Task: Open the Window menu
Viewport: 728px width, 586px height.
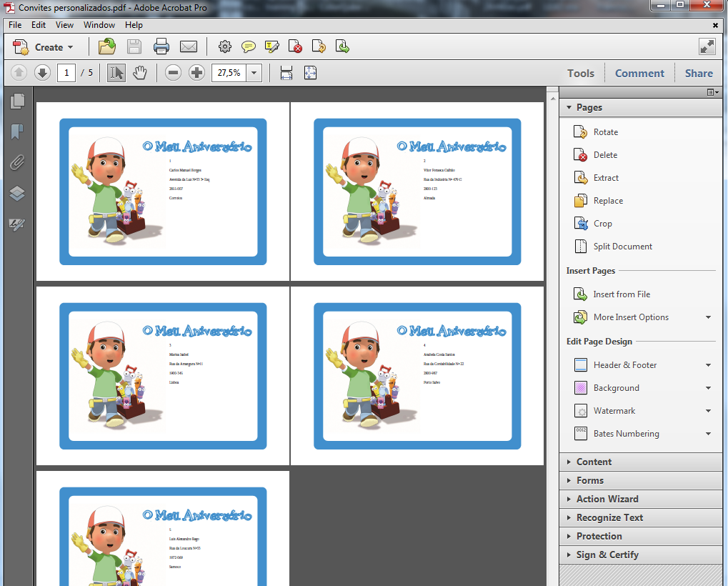Action: coord(99,24)
